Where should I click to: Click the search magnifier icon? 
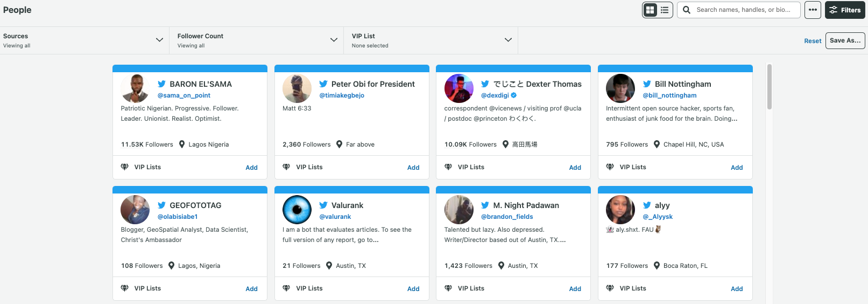(x=687, y=10)
